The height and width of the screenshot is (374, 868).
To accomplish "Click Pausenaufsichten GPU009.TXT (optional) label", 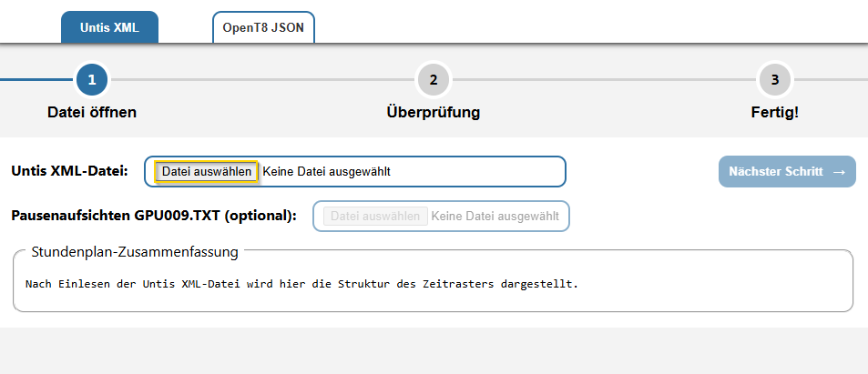I will (154, 216).
